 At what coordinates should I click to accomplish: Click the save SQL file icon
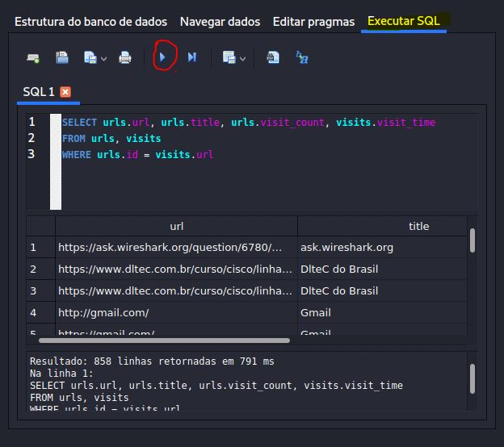[x=90, y=57]
